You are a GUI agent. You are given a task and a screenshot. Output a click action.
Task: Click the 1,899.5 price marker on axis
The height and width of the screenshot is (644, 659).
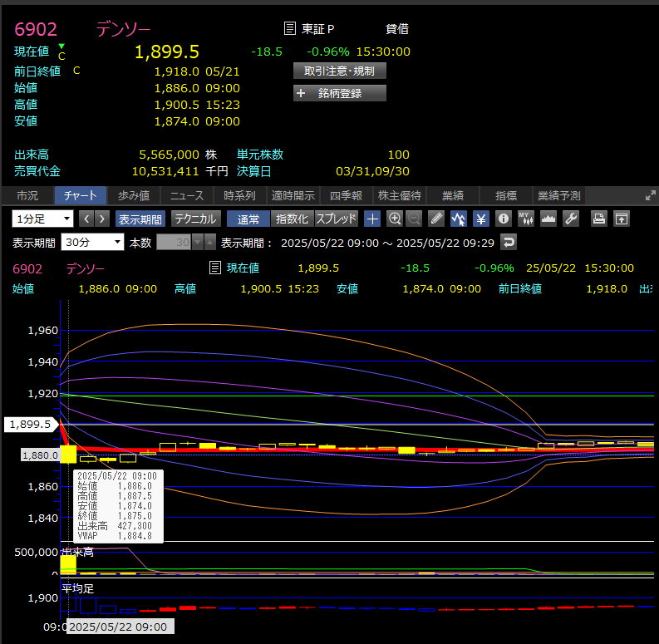[x=31, y=424]
